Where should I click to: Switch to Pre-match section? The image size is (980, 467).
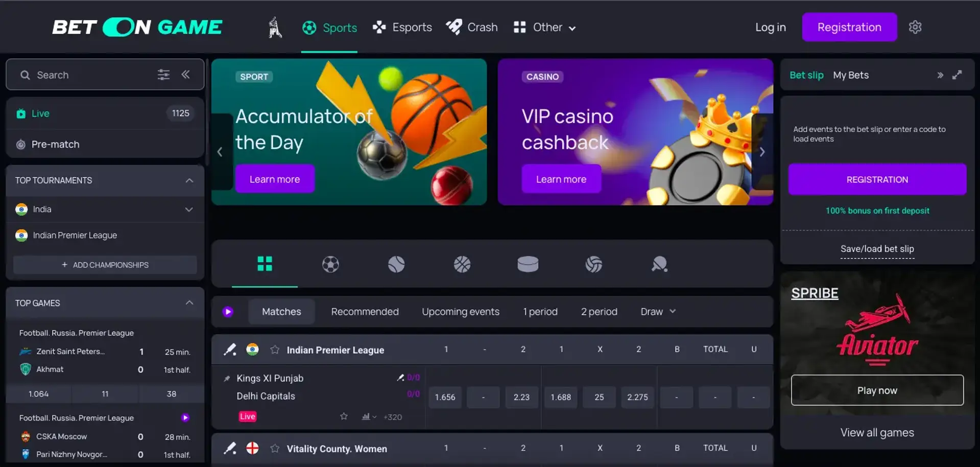(x=105, y=144)
